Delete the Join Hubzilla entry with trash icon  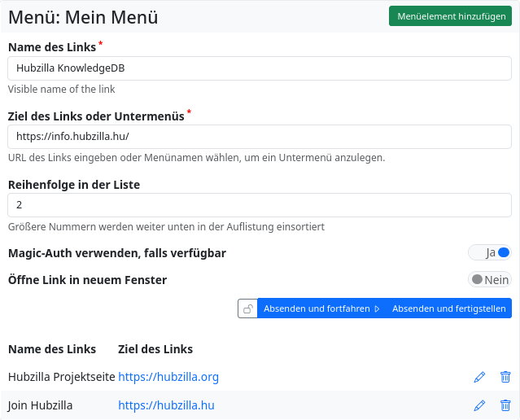pyautogui.click(x=505, y=405)
